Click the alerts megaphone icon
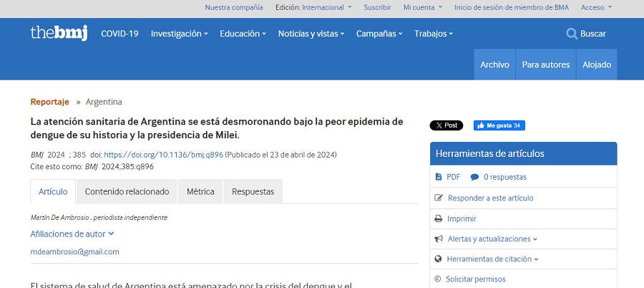644x288 pixels. pyautogui.click(x=439, y=239)
